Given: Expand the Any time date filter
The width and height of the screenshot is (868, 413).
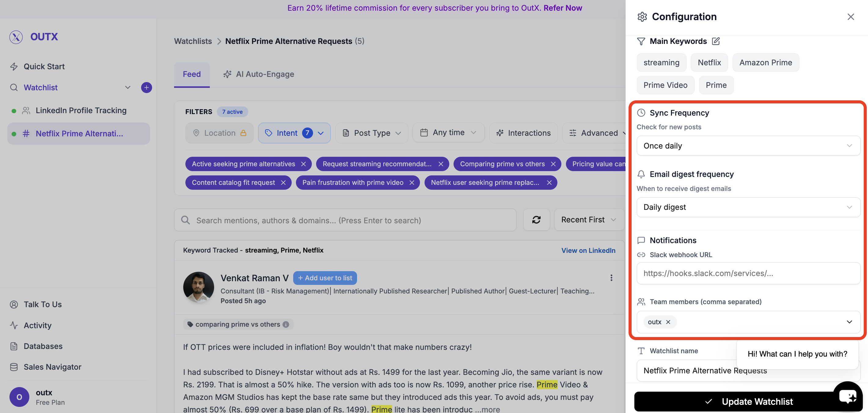Looking at the screenshot, I should click(x=448, y=132).
